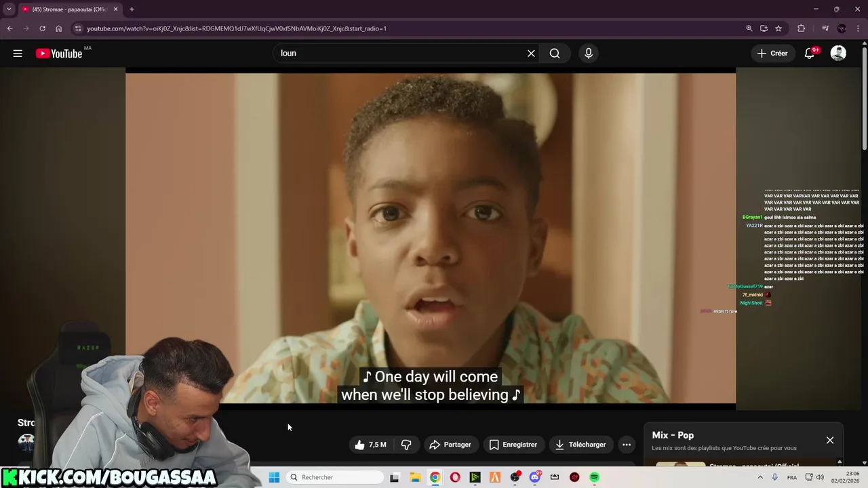Open the browser zoom indicator
The image size is (868, 488).
click(749, 28)
